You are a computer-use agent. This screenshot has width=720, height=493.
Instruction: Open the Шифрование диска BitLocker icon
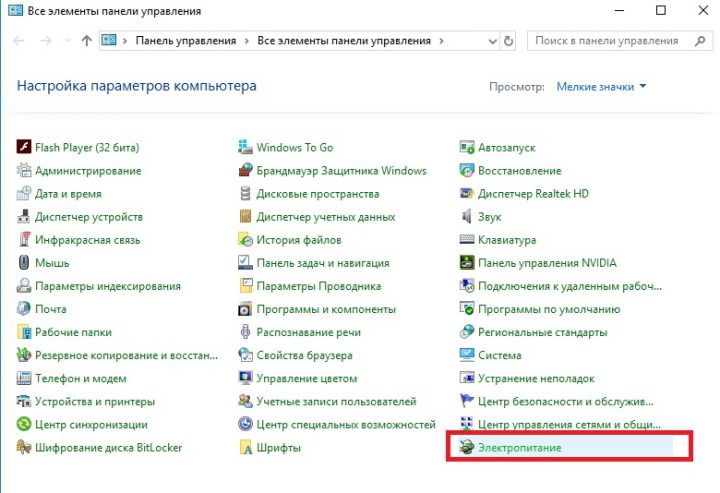[24, 447]
